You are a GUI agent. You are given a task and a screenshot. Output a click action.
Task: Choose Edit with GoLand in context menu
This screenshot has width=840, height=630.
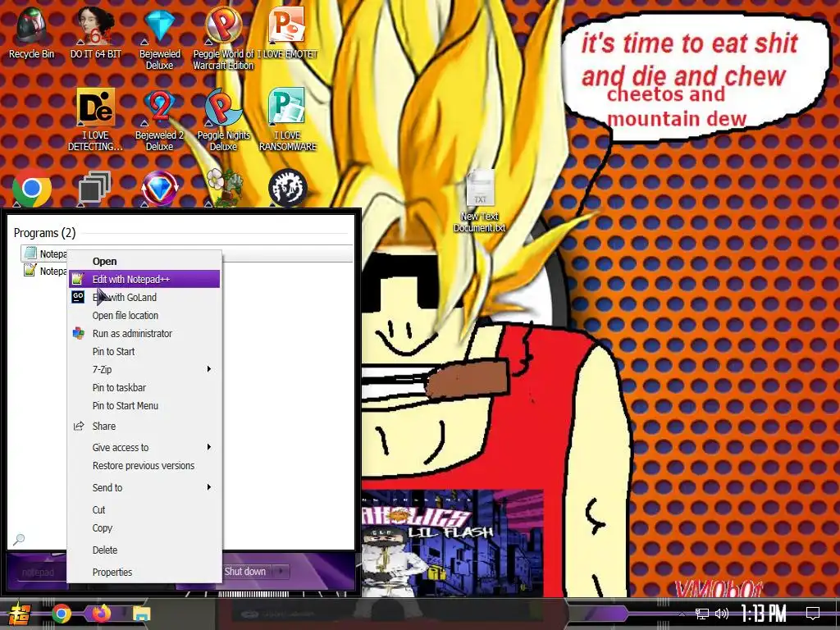[x=144, y=297]
